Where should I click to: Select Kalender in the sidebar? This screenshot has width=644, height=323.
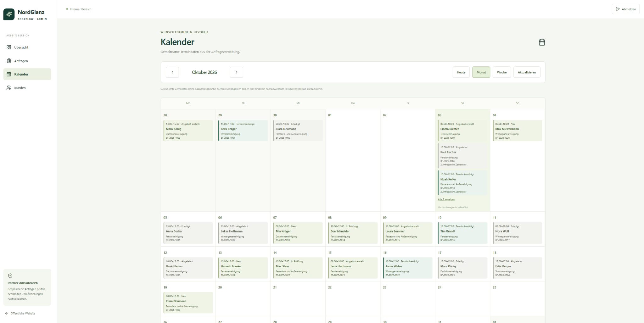click(27, 74)
